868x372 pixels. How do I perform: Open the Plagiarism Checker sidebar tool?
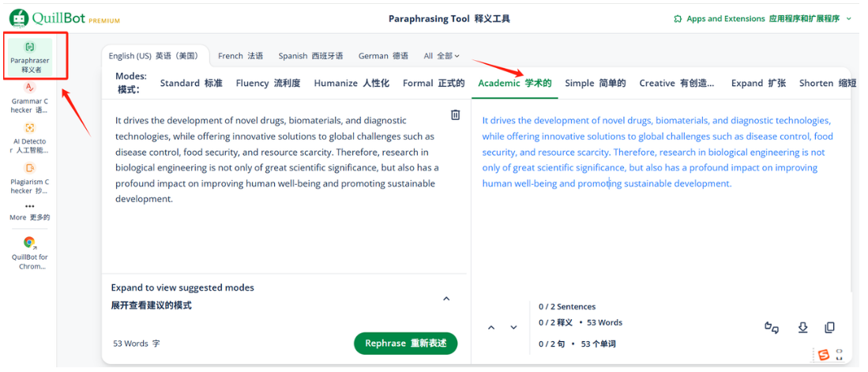(x=30, y=178)
